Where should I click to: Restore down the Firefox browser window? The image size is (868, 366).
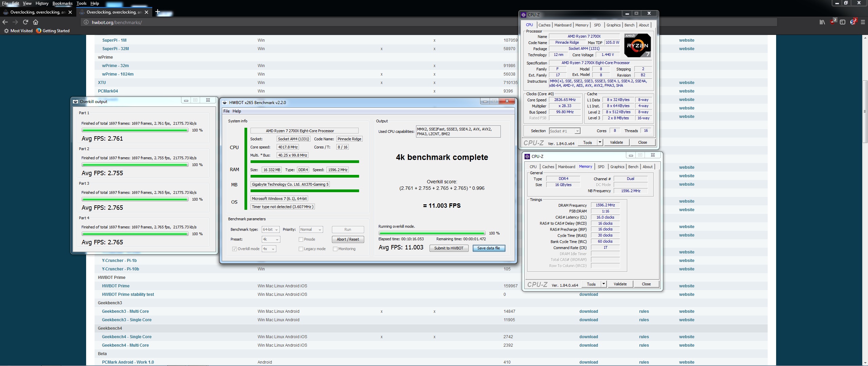point(846,3)
